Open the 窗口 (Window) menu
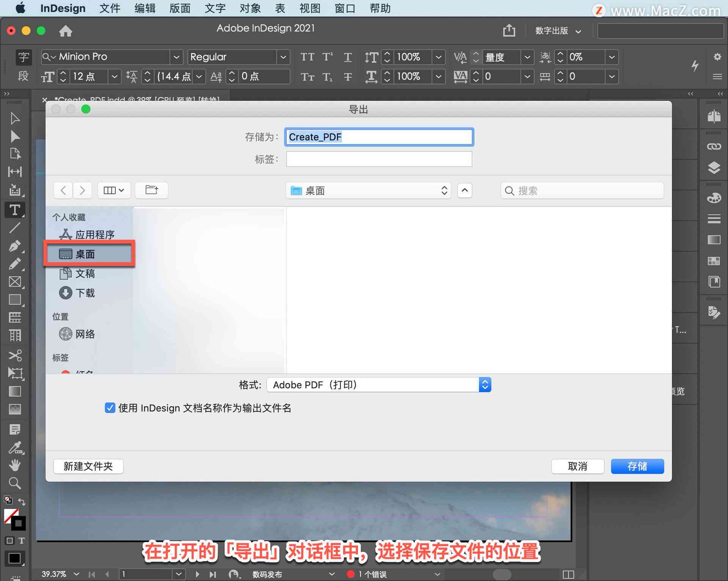 coord(345,8)
